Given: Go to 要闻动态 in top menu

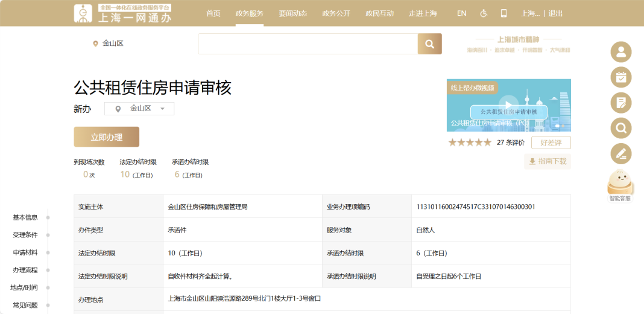Looking at the screenshot, I should tap(292, 13).
